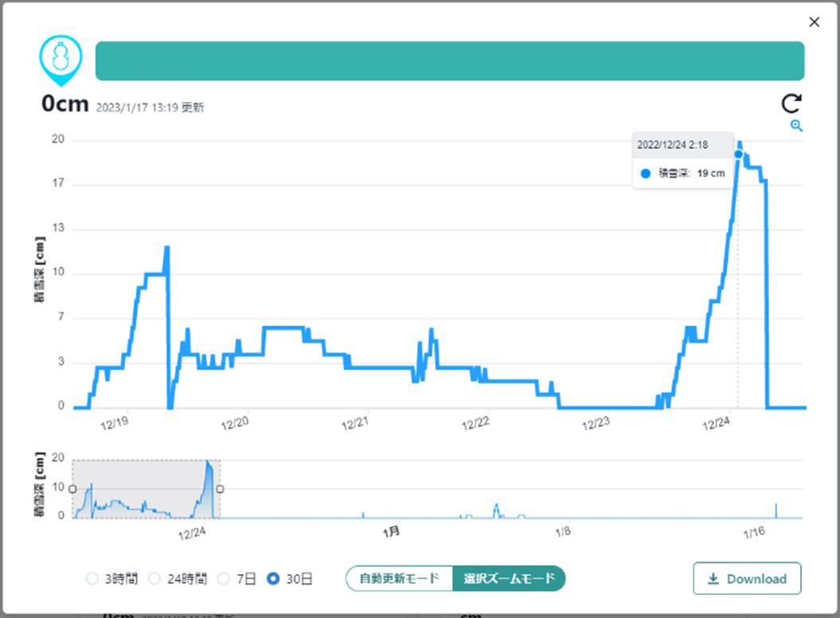Switch to 選択ズームモード
840x618 pixels.
(509, 578)
